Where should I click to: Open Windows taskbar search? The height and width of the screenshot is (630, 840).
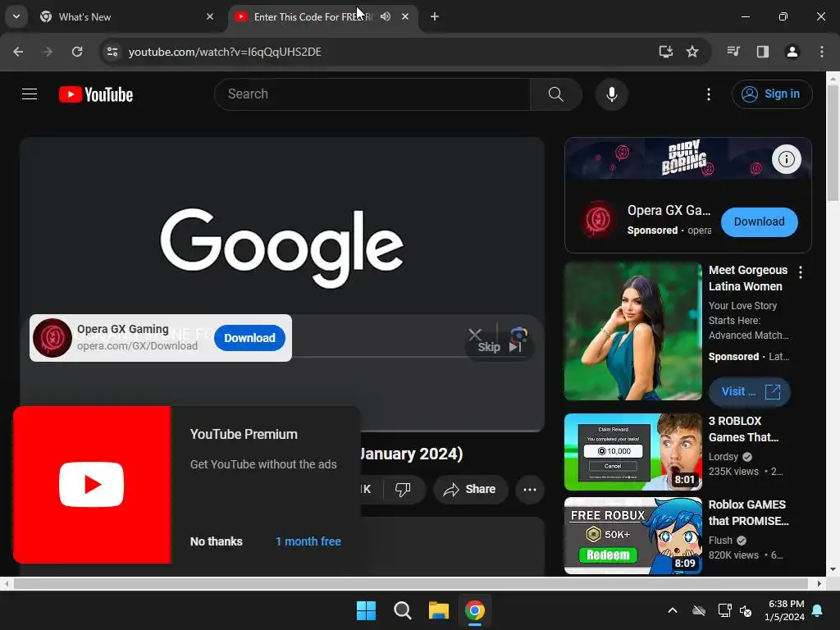402,610
